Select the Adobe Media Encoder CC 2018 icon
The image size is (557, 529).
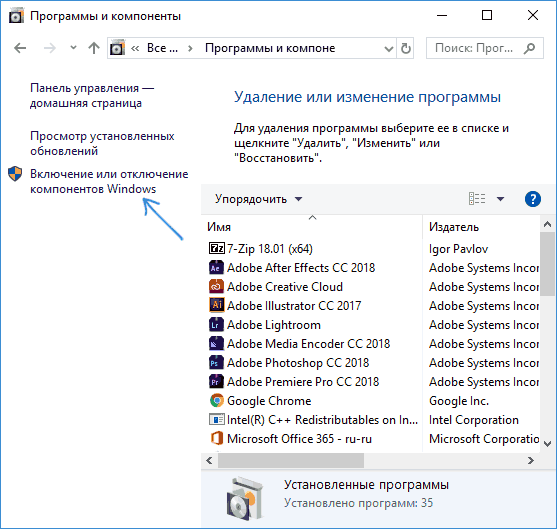click(x=216, y=344)
